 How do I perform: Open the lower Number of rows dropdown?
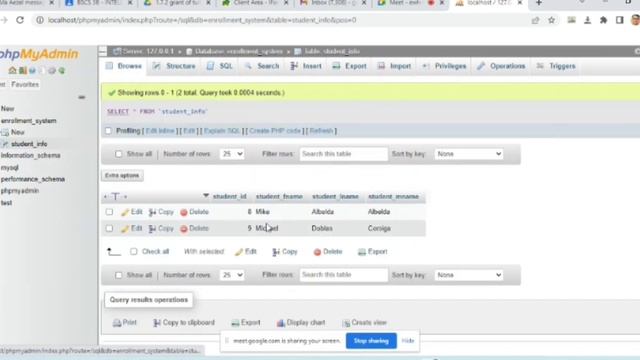coord(232,275)
